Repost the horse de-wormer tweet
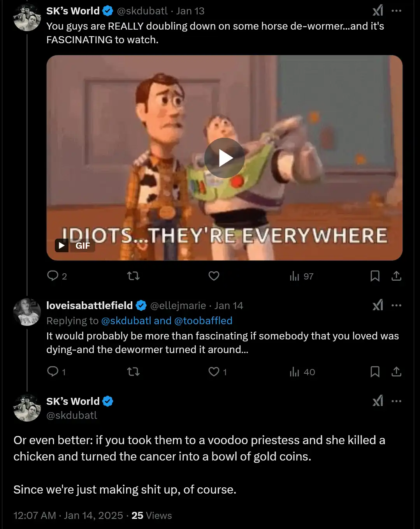 pyautogui.click(x=134, y=276)
